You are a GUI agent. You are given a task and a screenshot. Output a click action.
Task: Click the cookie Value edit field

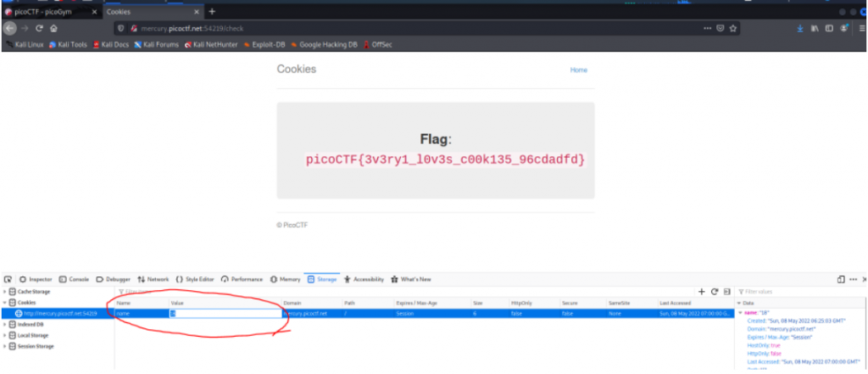[x=225, y=314]
